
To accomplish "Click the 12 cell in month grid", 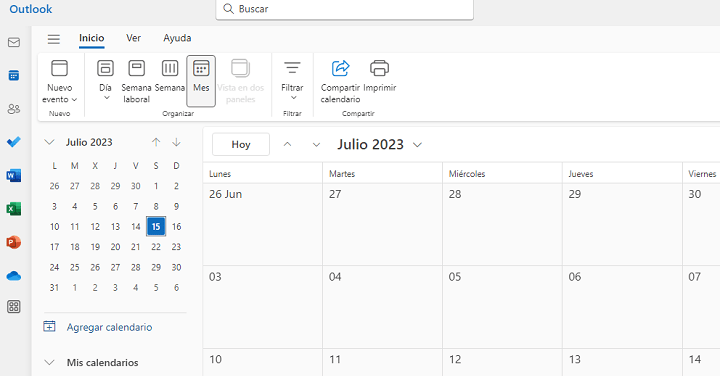I will [502, 363].
